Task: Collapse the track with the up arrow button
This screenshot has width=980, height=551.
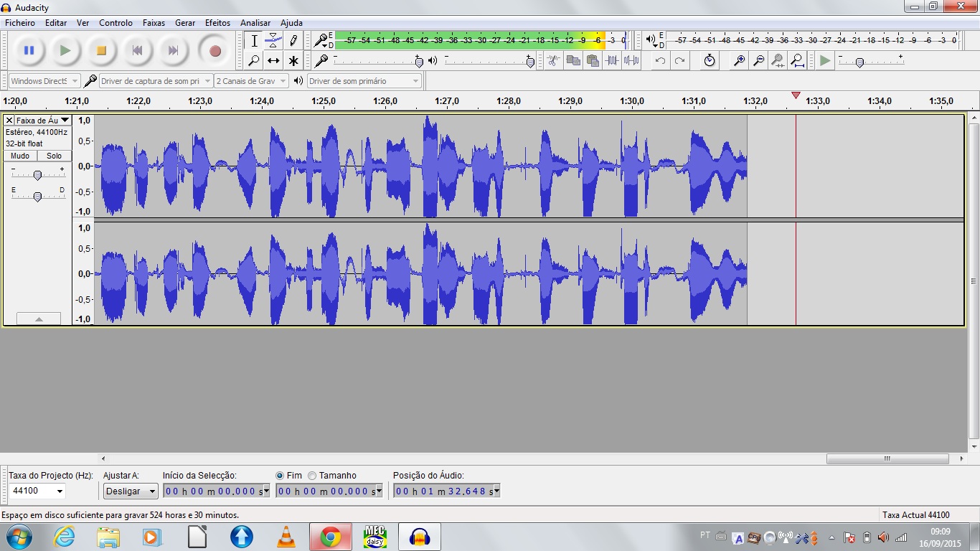Action: point(37,319)
